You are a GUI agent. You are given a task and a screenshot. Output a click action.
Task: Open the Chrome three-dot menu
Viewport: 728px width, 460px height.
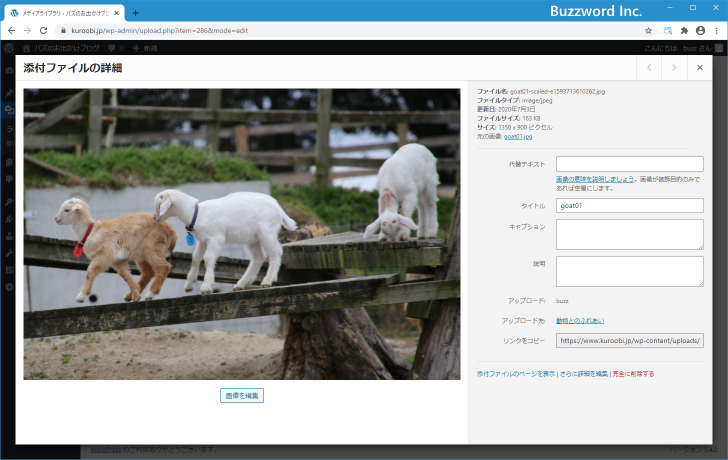pyautogui.click(x=717, y=31)
